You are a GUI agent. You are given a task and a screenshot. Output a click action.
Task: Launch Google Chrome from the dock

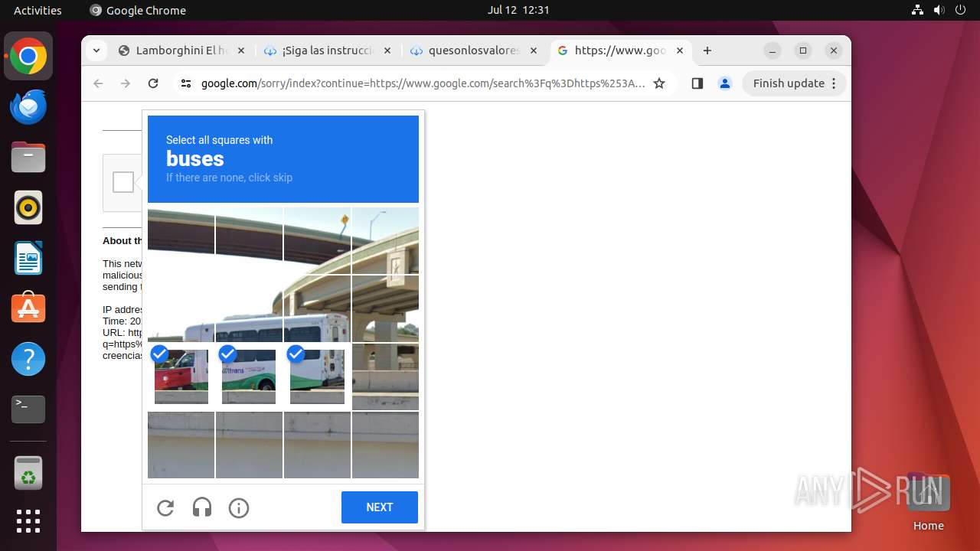coord(28,56)
